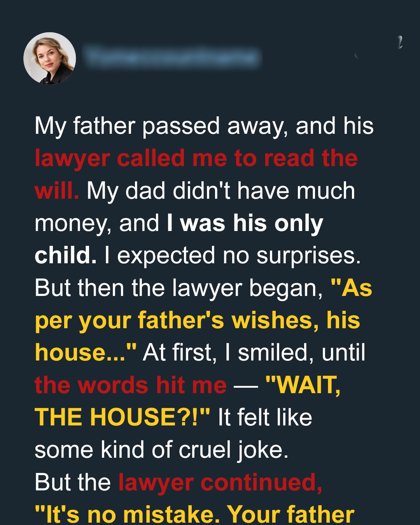Image resolution: width=420 pixels, height=525 pixels.
Task: Click the text "At first, I smiled, until"
Action: (x=254, y=353)
